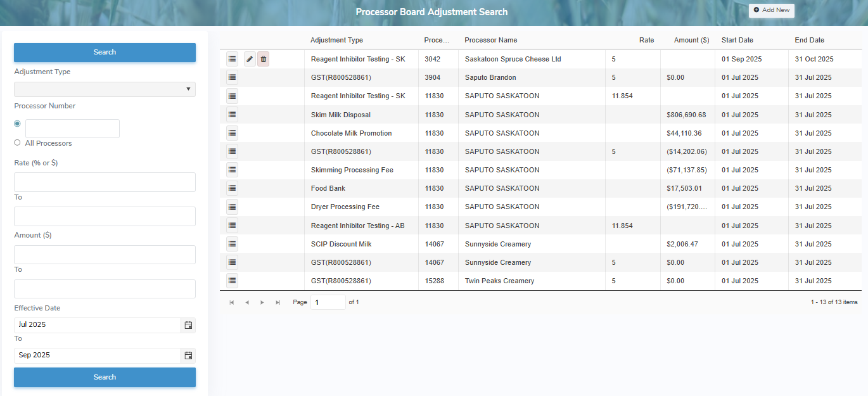Click the Rate (% or $) input field

(104, 182)
